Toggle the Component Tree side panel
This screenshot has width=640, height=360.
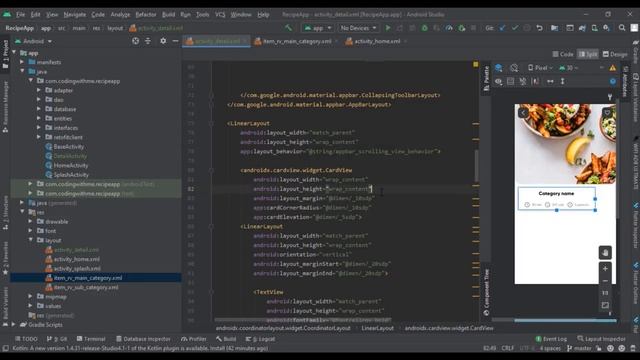486,292
